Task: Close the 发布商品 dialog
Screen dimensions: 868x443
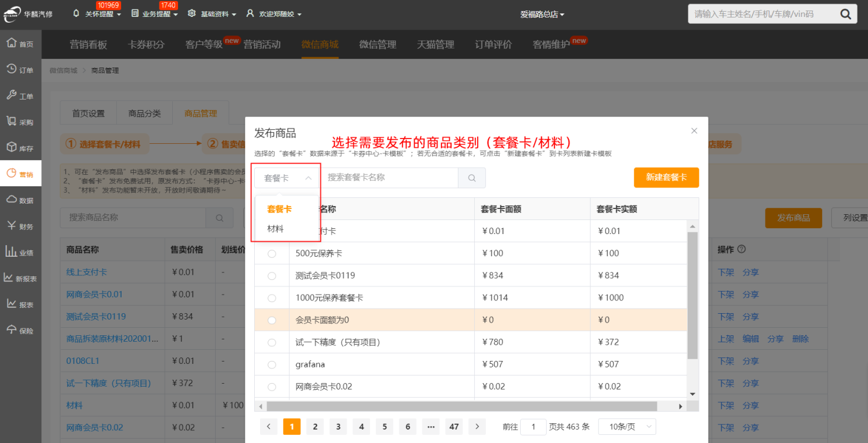Action: point(694,131)
